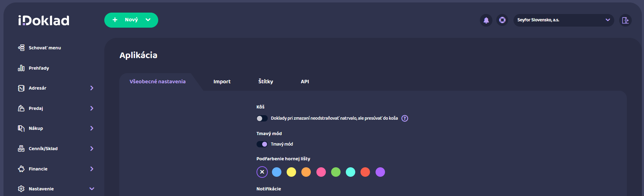Switch to the Štítky tab
Viewport: 644px width, 196px height.
pyautogui.click(x=266, y=82)
